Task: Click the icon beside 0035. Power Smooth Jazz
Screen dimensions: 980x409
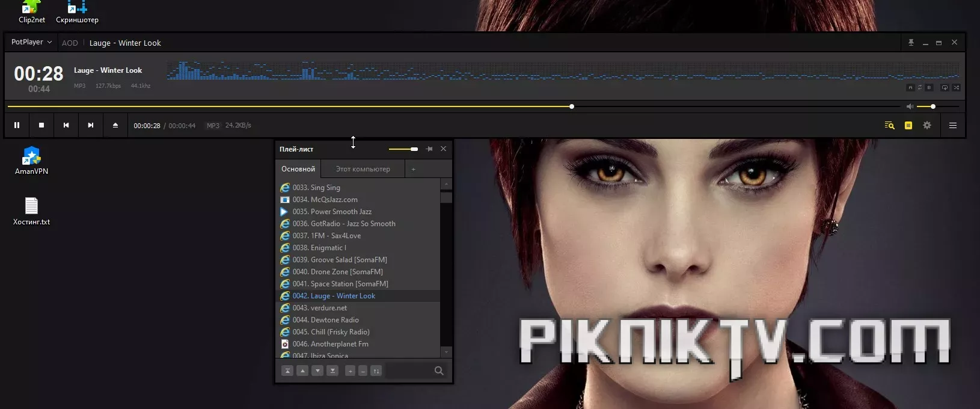Action: [x=285, y=212]
